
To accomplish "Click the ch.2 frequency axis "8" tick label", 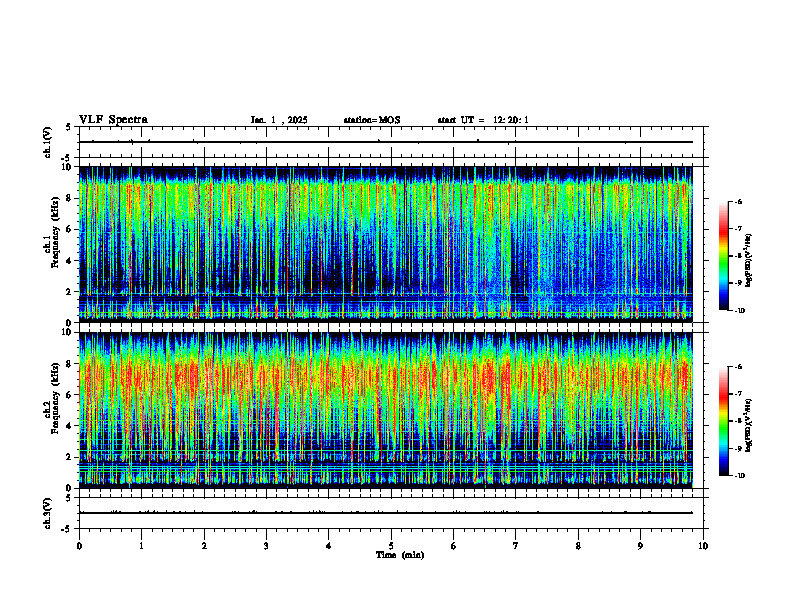I will point(70,364).
